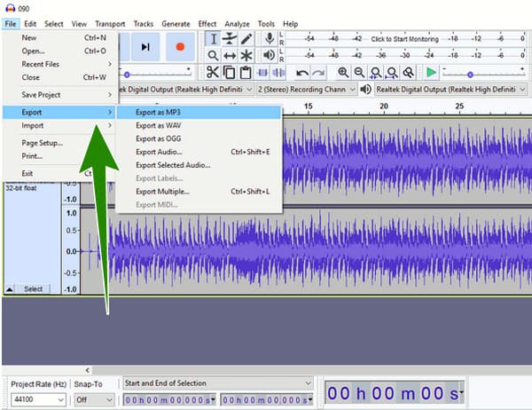The image size is (532, 410).
Task: Click the Copy icon
Action: pos(229,73)
